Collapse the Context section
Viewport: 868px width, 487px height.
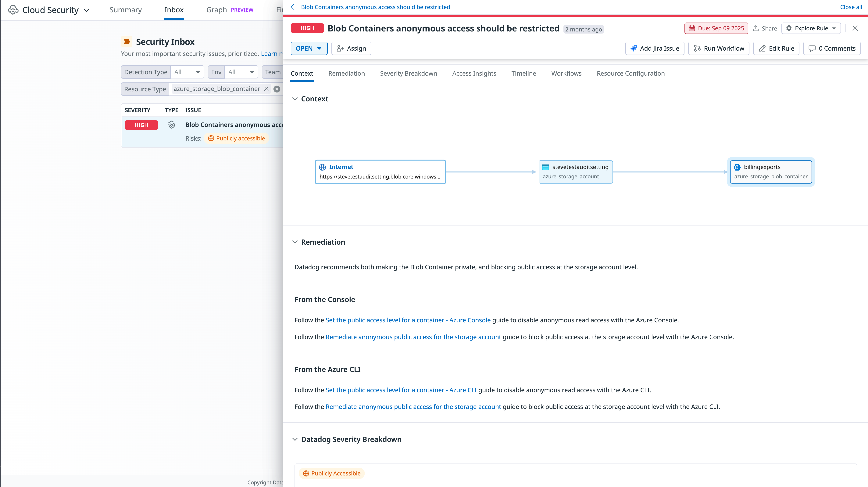tap(295, 99)
